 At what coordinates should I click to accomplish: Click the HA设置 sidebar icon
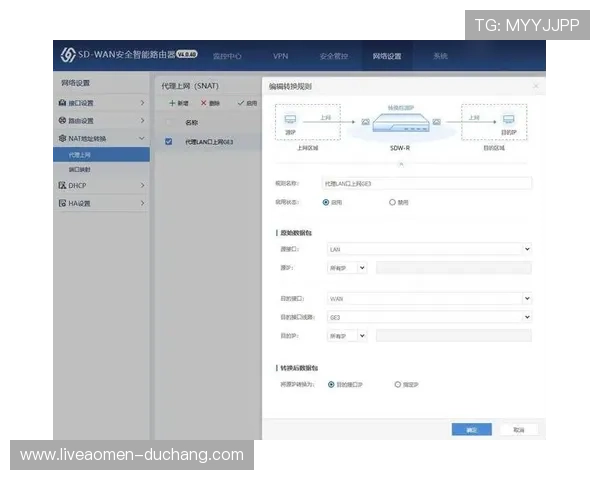tap(62, 203)
